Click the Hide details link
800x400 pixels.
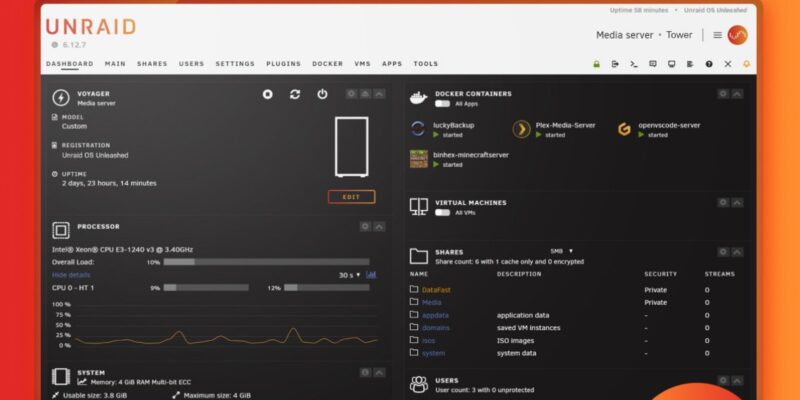(x=71, y=275)
